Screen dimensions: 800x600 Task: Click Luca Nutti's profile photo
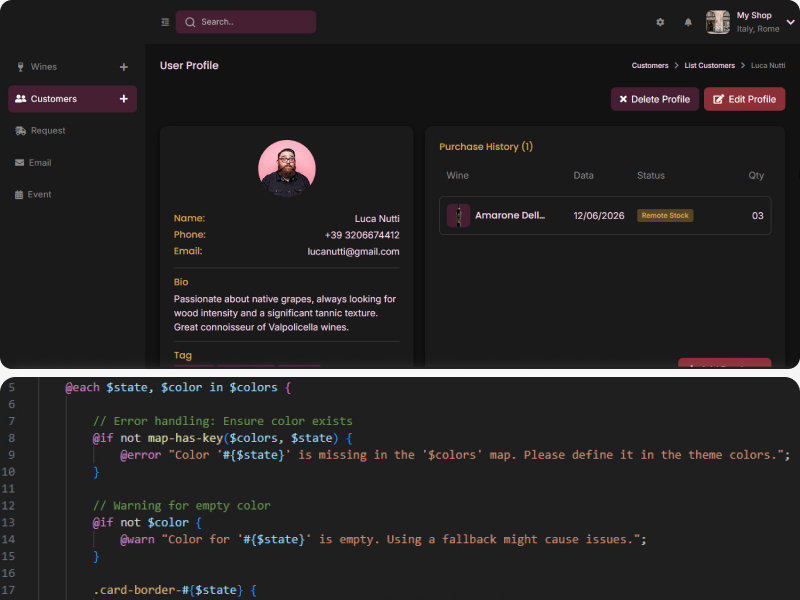287,168
